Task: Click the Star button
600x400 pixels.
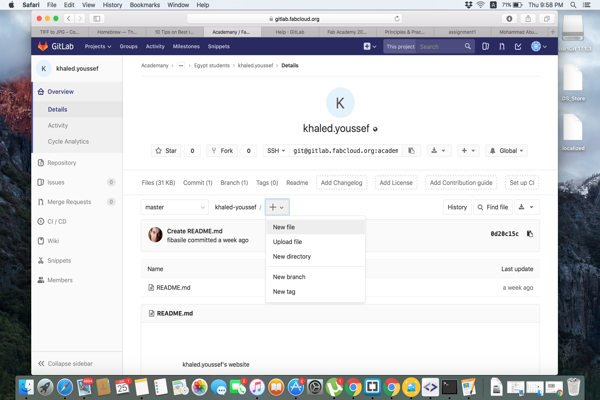Action: pos(166,151)
